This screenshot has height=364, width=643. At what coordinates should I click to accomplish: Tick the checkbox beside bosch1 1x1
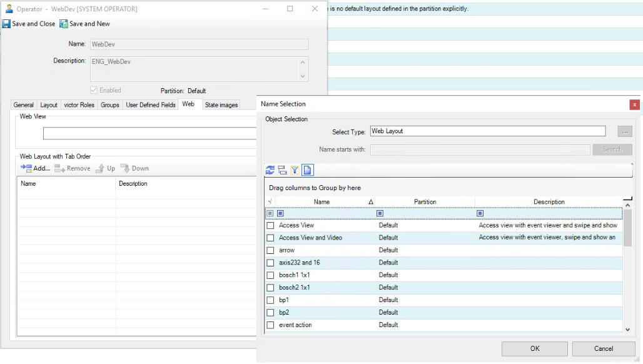click(271, 275)
